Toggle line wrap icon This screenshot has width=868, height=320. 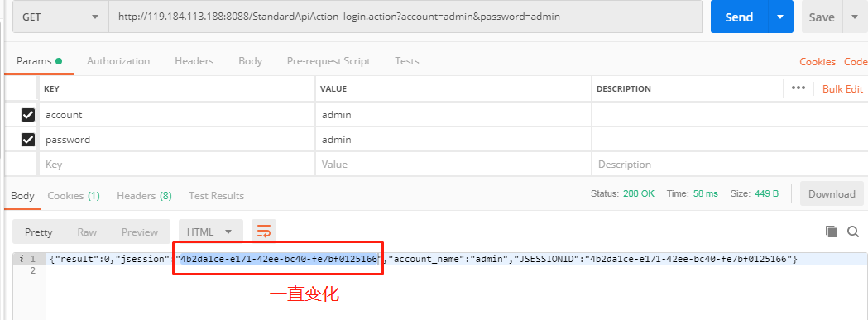(264, 232)
